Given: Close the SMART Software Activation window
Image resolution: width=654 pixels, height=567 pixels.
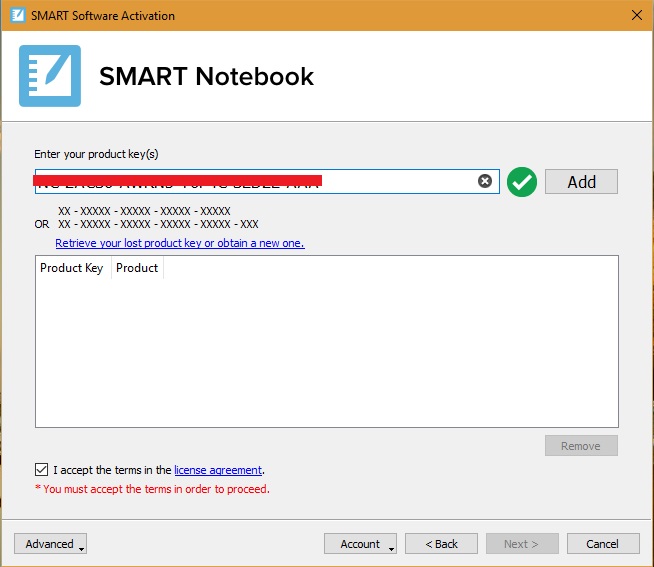Looking at the screenshot, I should [x=636, y=15].
